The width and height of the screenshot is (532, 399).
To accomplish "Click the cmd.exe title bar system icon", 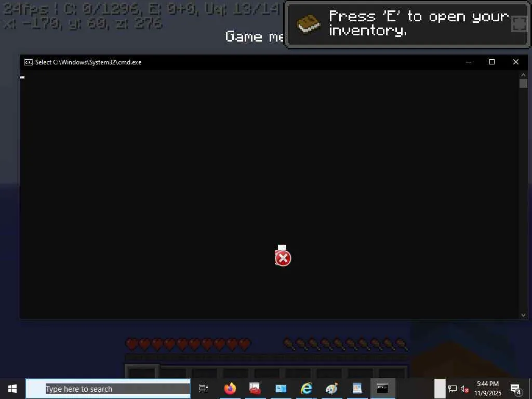I will 29,62.
